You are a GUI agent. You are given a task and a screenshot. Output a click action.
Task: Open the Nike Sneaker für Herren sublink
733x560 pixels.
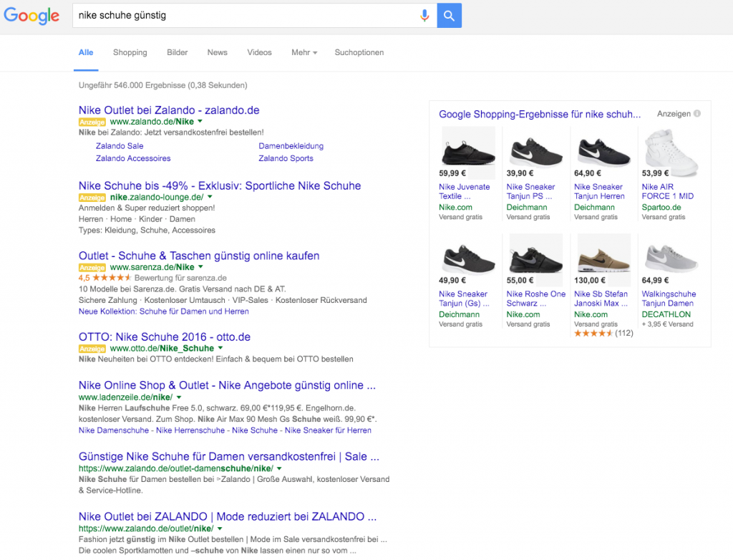[x=328, y=430]
